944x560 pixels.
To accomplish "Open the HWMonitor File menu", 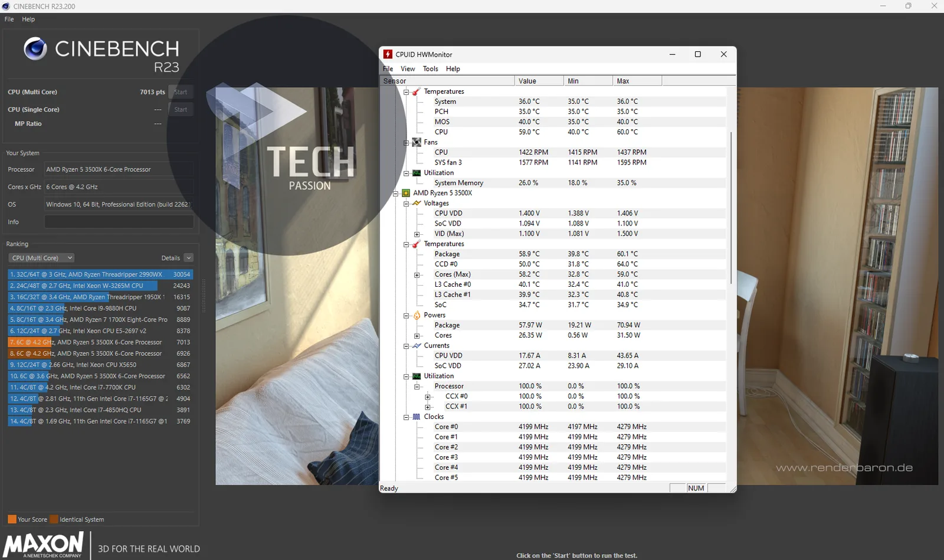I will coord(388,68).
